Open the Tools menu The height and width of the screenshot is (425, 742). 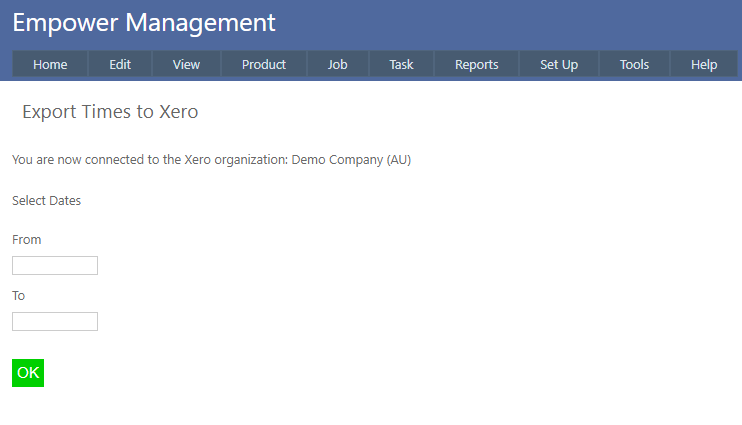point(634,64)
